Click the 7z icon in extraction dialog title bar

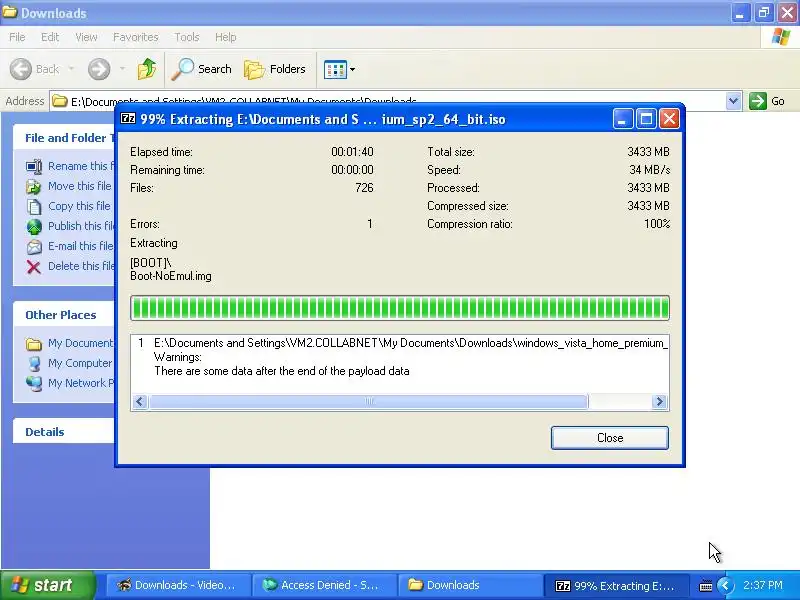click(128, 119)
